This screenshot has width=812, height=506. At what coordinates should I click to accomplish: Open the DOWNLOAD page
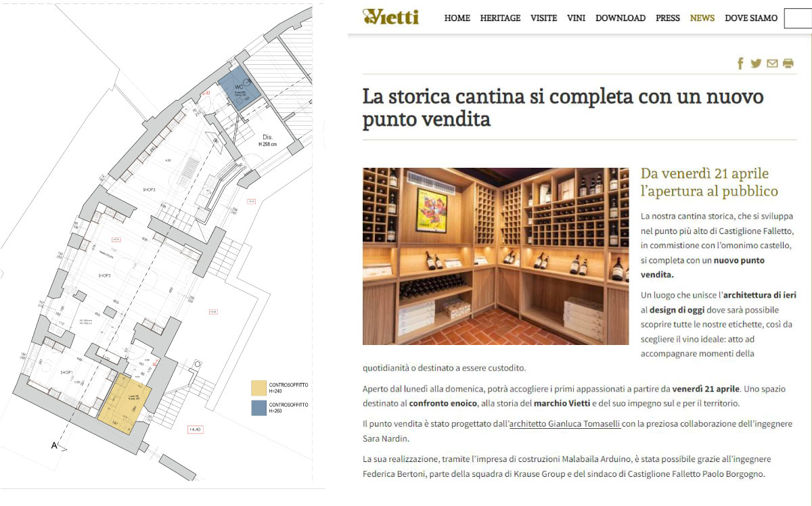tap(621, 18)
